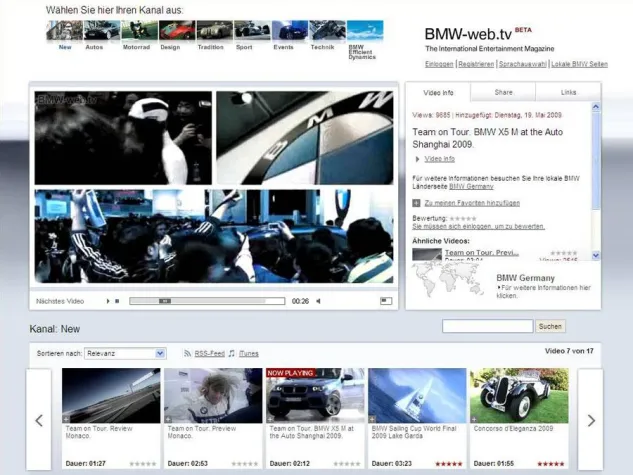
Task: Click the plus icon on Sailing Cup thumbnail
Action: (x=372, y=419)
